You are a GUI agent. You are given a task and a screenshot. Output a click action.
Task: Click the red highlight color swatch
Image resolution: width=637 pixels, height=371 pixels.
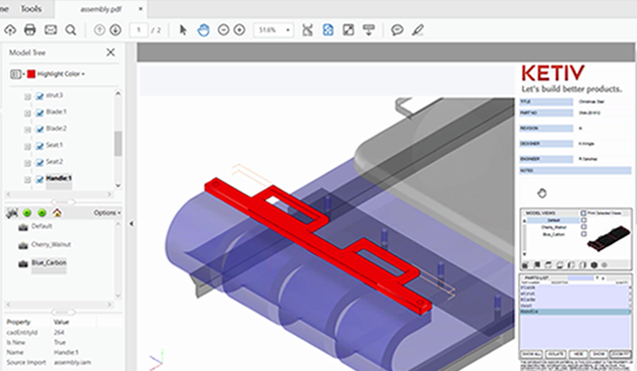coord(31,74)
